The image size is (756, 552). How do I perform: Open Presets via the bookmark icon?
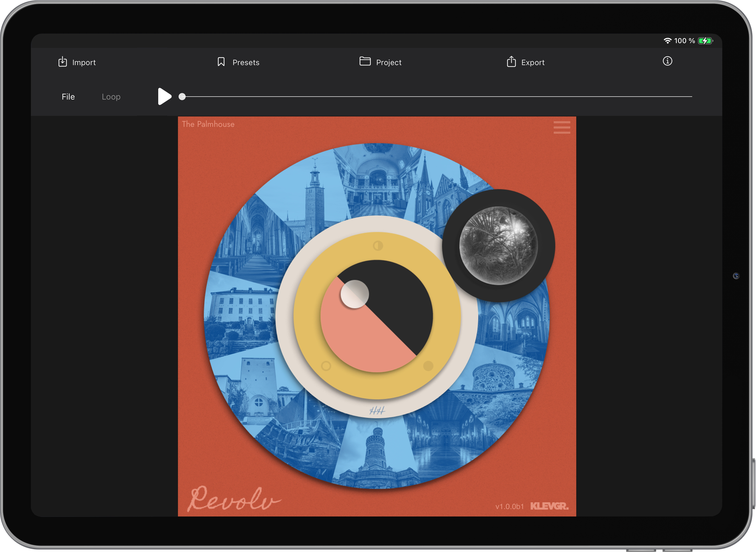coord(221,62)
